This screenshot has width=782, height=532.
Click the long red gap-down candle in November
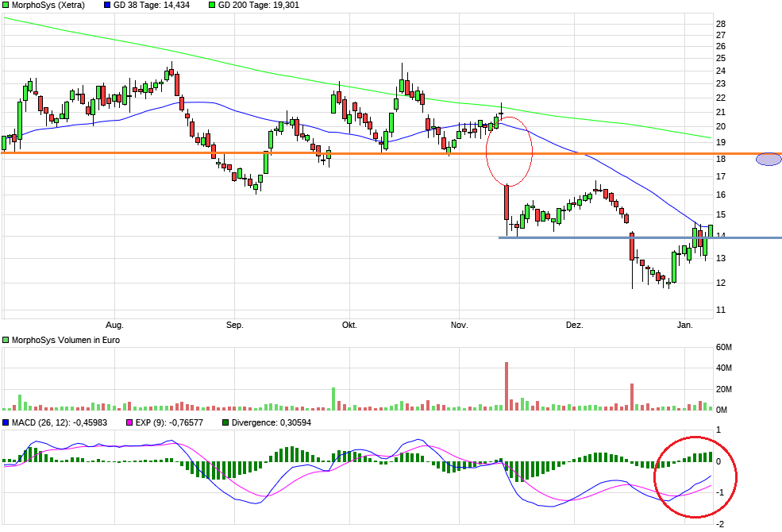507,202
